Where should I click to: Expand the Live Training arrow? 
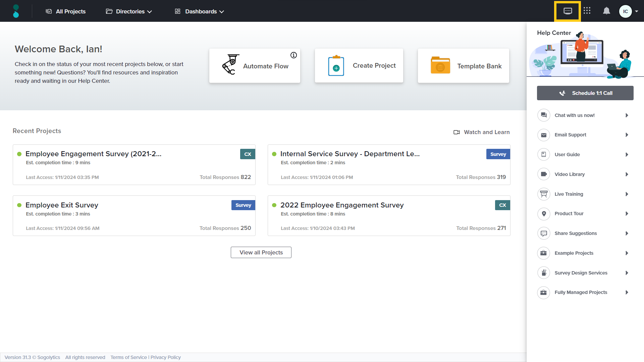point(627,194)
